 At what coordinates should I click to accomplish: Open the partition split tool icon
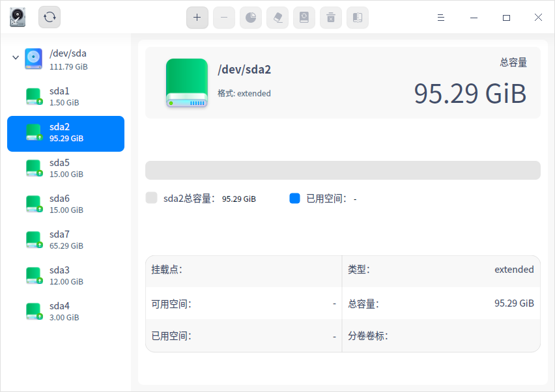tap(357, 18)
